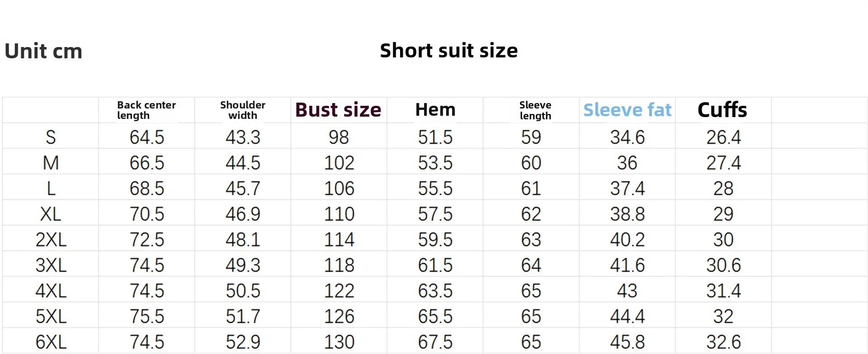Select hem value 67.5
The width and height of the screenshot is (868, 354).
coord(435,342)
